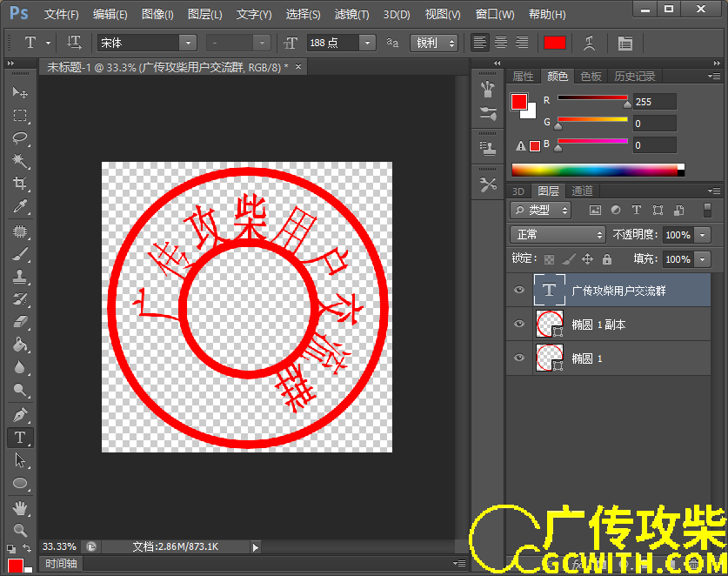728x576 pixels.
Task: Select the Clone Stamp tool
Action: 19,277
